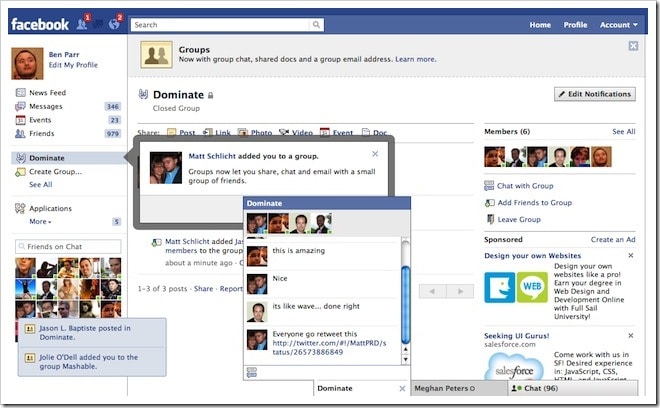Click Learn more link in Groups banner
The width and height of the screenshot is (660, 408).
point(415,59)
